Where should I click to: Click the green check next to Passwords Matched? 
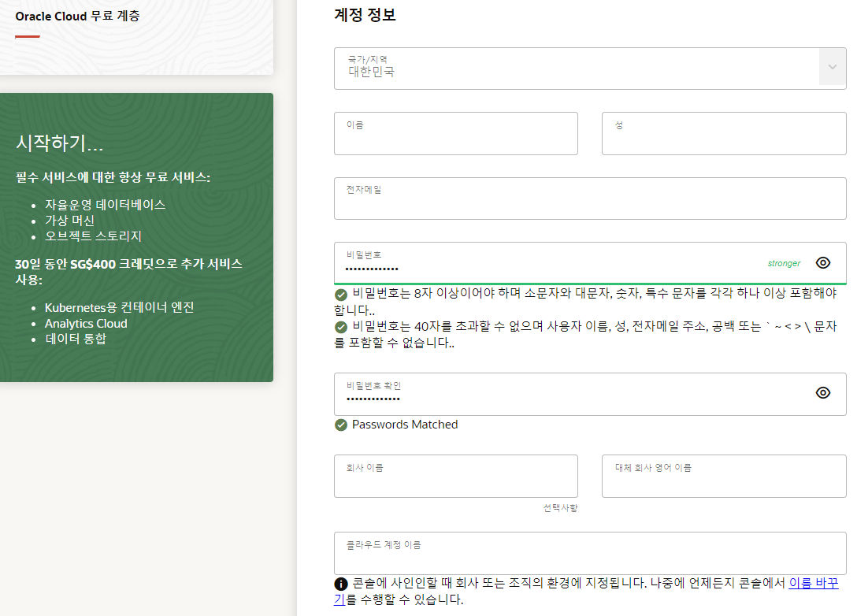point(340,425)
